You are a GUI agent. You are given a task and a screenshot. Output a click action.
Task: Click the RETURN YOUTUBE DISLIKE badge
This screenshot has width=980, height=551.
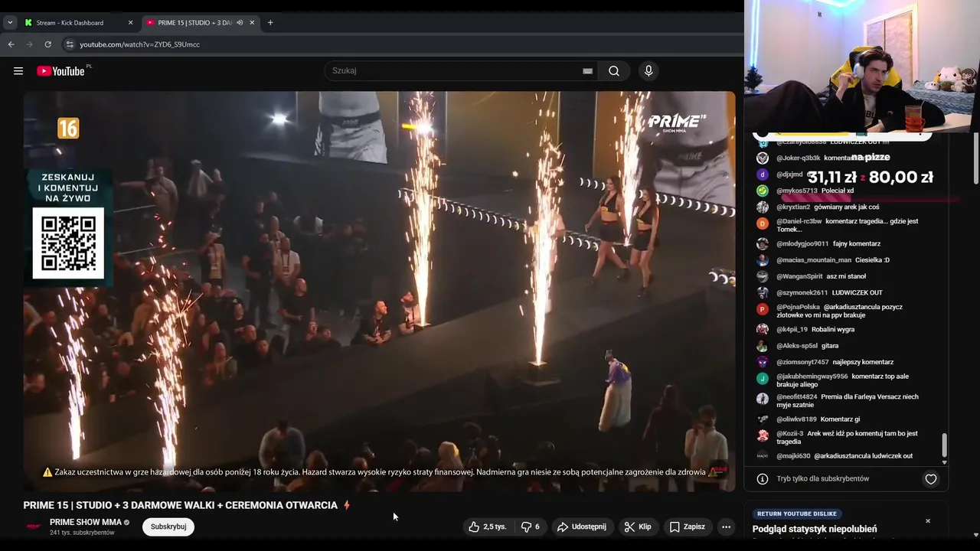point(797,514)
